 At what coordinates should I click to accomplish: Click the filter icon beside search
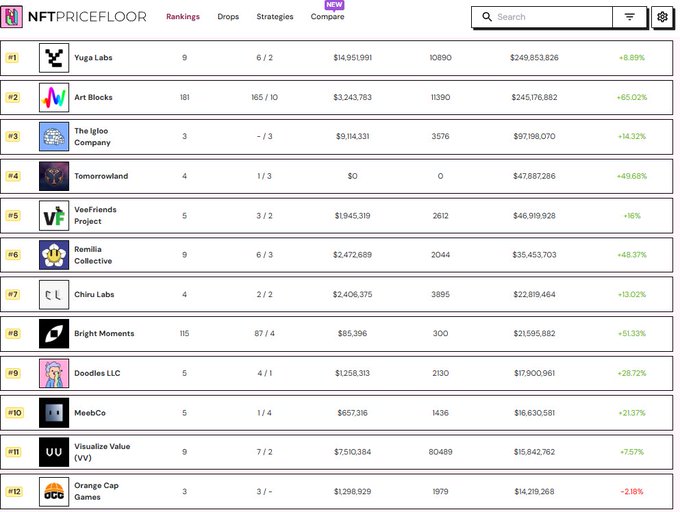(x=629, y=17)
